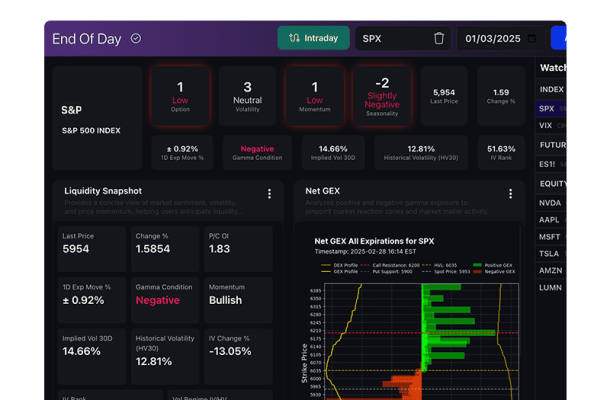Open the calendar picker icon in date field
The height and width of the screenshot is (400, 610).
[531, 39]
